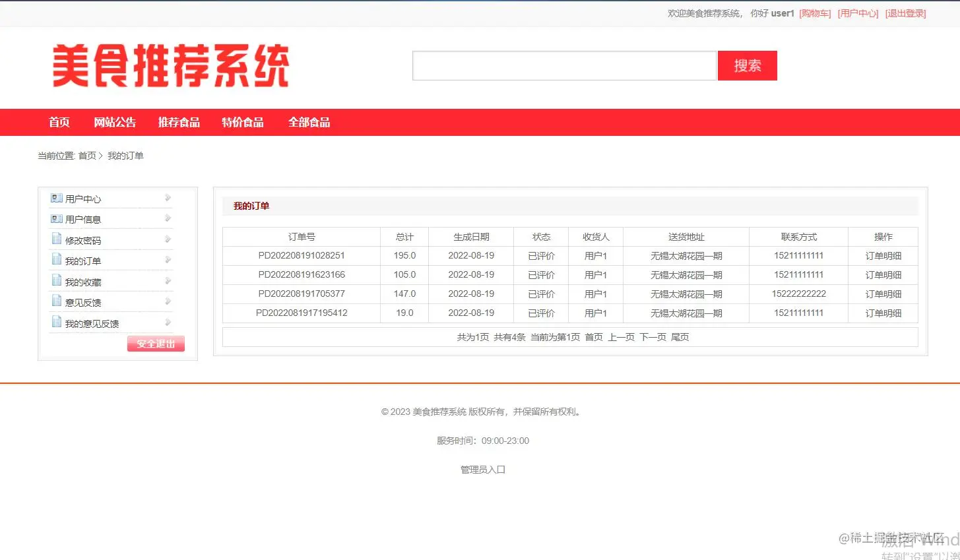Click the red 搜索 button
The height and width of the screenshot is (560, 960).
coord(748,65)
